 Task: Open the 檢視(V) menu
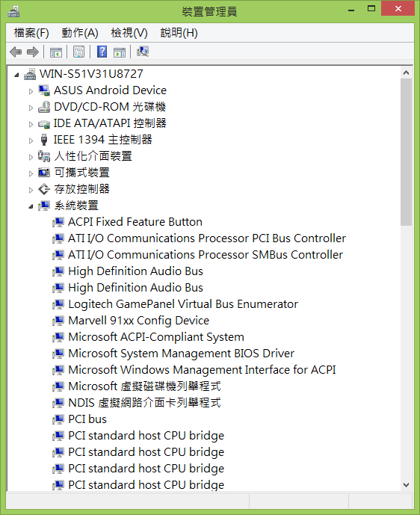pos(129,33)
